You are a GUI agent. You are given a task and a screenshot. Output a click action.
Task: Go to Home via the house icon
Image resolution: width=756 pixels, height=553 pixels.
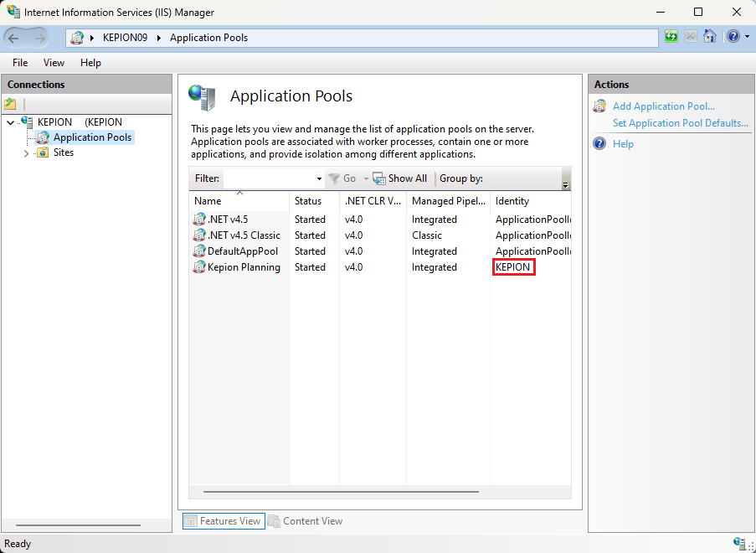[710, 37]
